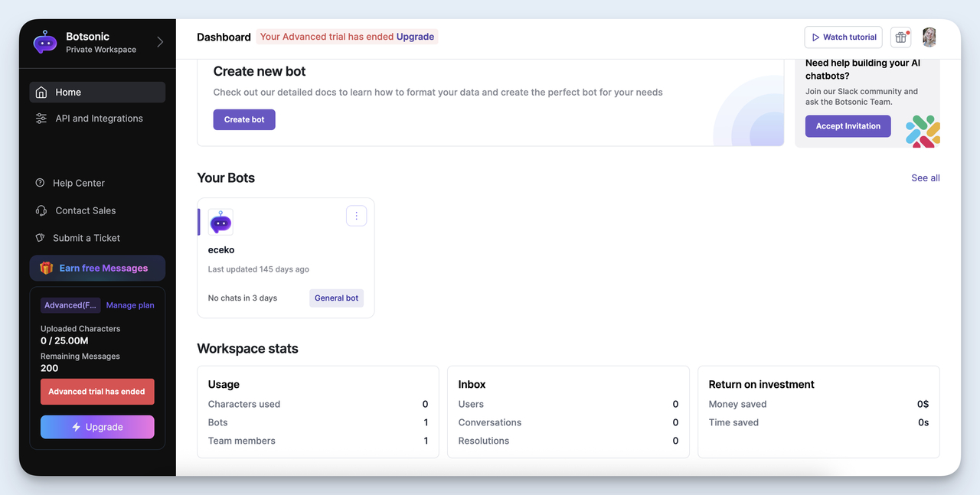Screen dimensions: 980x495
Task: Switch to the API and Integrations section
Action: click(97, 118)
